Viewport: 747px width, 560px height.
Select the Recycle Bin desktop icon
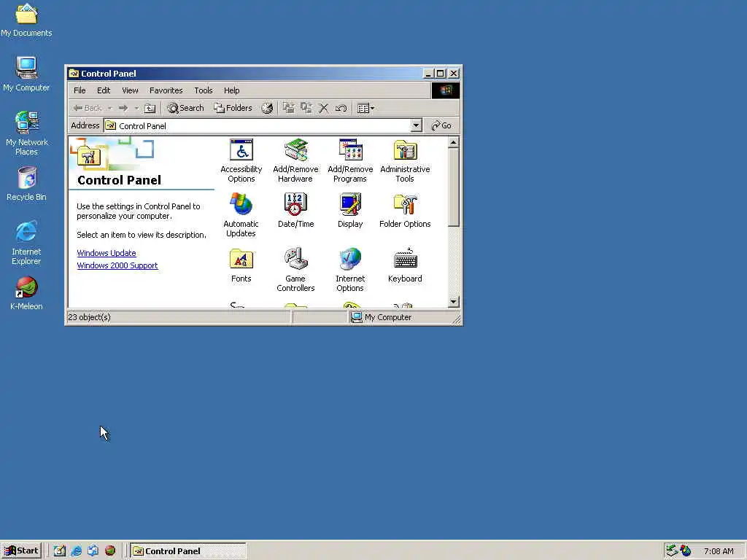[x=26, y=184]
